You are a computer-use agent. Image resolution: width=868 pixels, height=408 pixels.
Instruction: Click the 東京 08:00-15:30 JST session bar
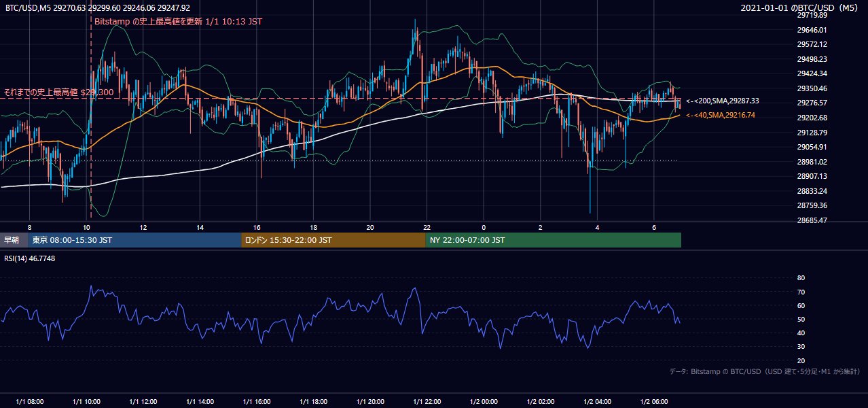click(134, 240)
